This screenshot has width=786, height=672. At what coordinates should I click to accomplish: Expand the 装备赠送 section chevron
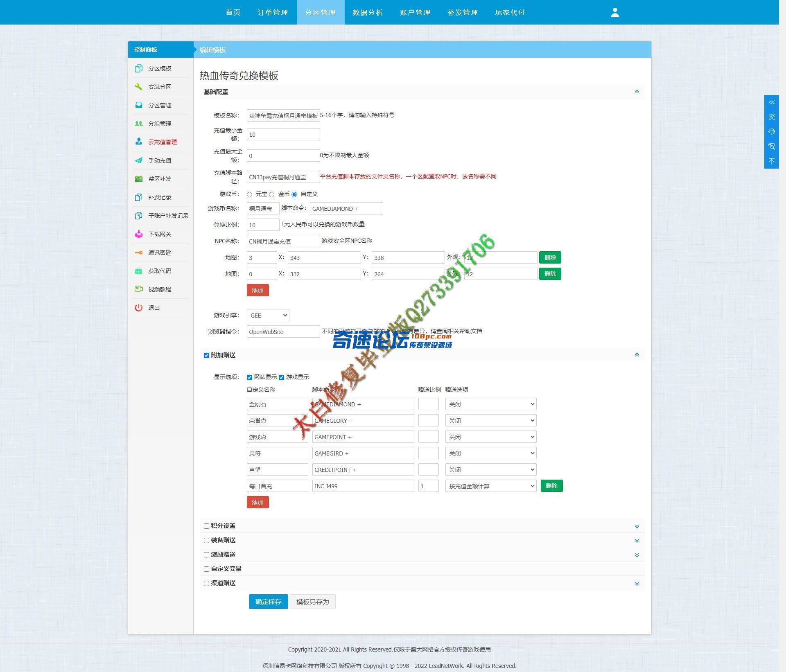coord(637,541)
